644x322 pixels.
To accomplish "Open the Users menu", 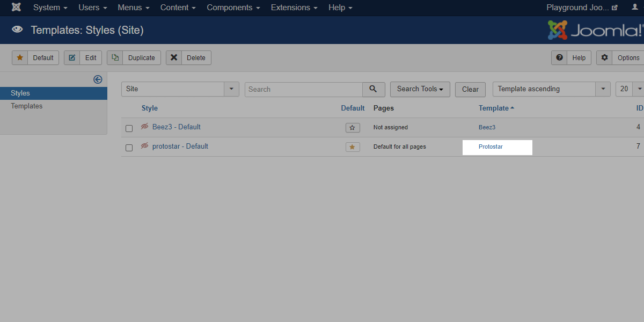I will pyautogui.click(x=93, y=8).
